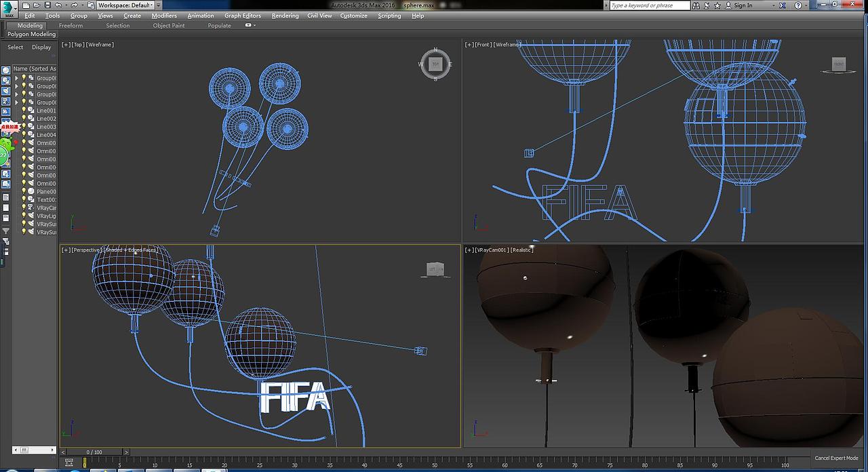Screen dimensions: 868x472
Task: Click the Top viewport [+] menu label
Action: 65,45
